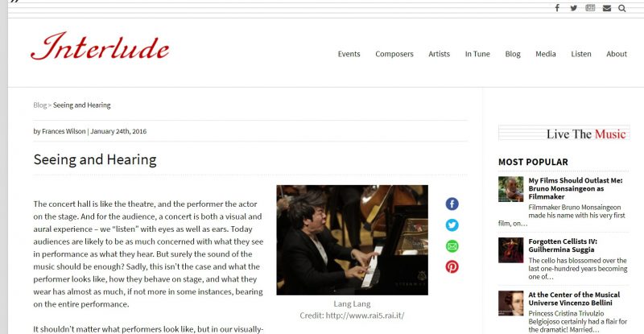Go to the Artists menu item

click(439, 54)
